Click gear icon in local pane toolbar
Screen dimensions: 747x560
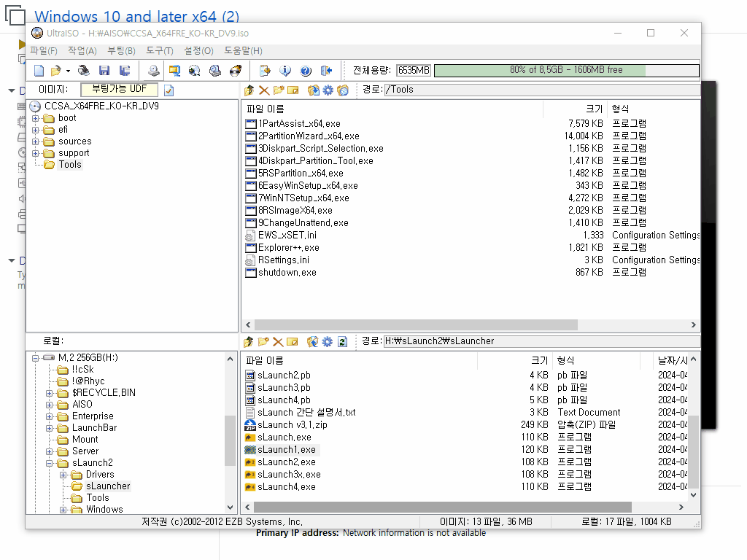tap(328, 341)
